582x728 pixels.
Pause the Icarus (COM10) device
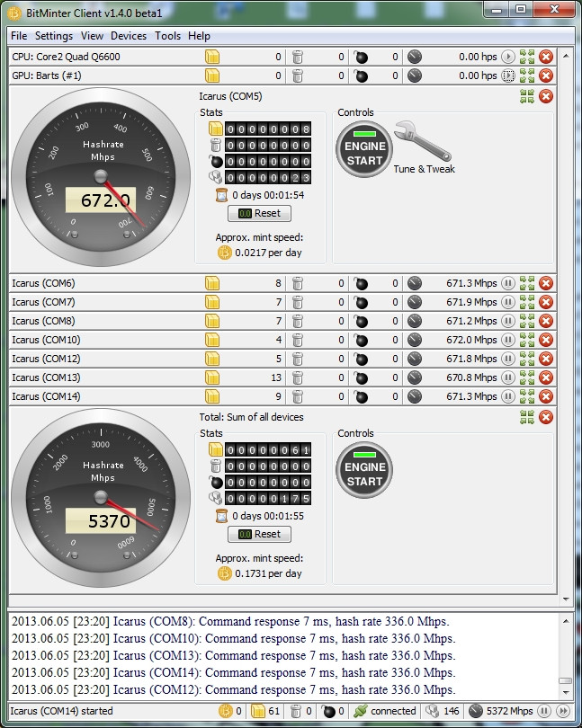[x=508, y=340]
